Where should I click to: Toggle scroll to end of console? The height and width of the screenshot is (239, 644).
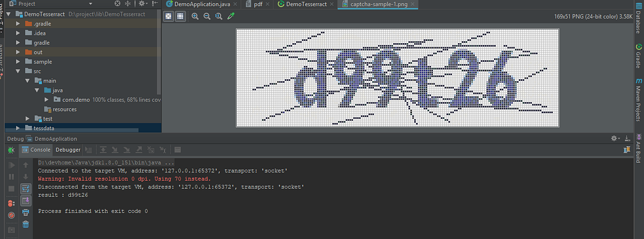[x=26, y=201]
